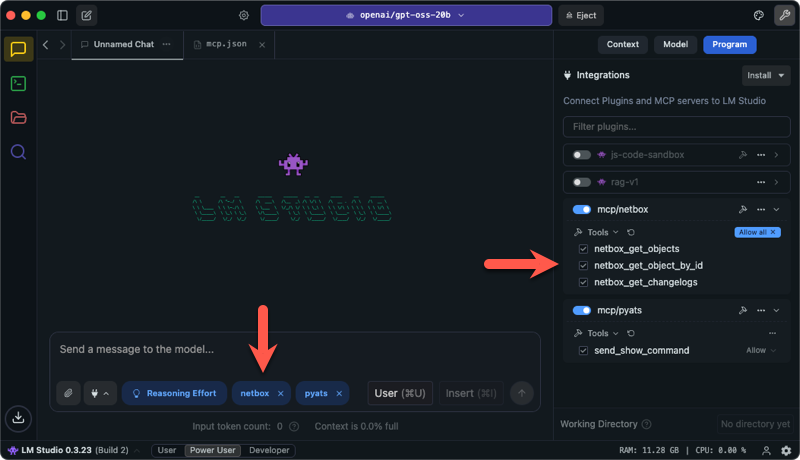800x460 pixels.
Task: Go forward with the right arrow
Action: (x=62, y=44)
